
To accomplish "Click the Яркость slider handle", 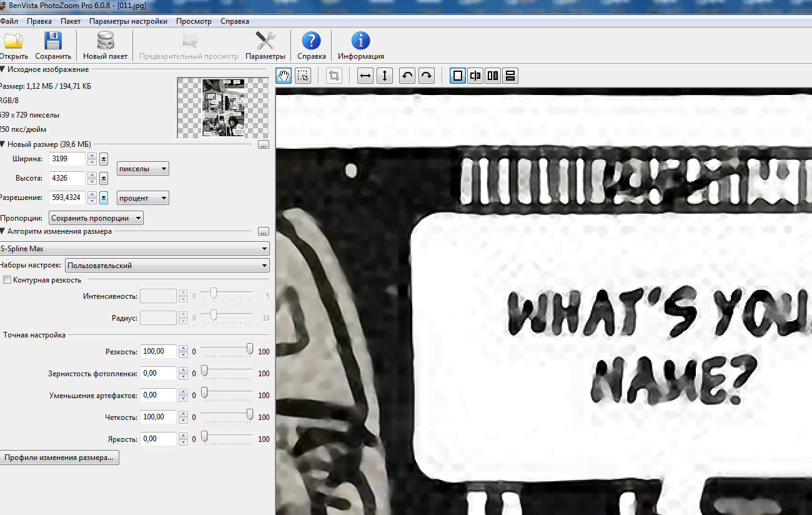I will pos(204,436).
